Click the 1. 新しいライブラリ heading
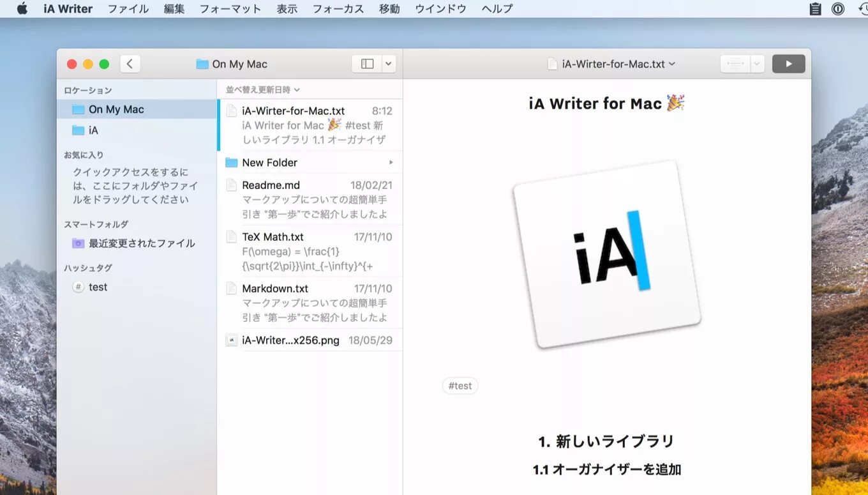The height and width of the screenshot is (495, 868). point(607,441)
